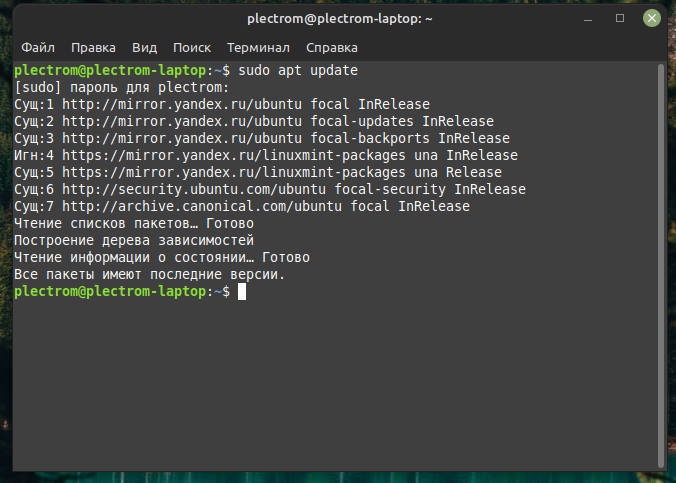Open the Терминал menu
Screen dimensions: 676x483
pos(258,47)
